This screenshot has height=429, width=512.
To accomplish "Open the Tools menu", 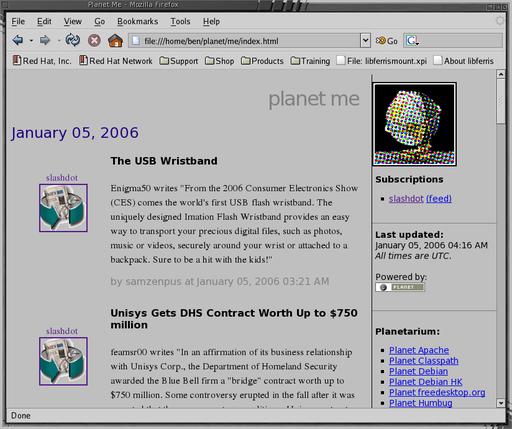I will [x=180, y=21].
